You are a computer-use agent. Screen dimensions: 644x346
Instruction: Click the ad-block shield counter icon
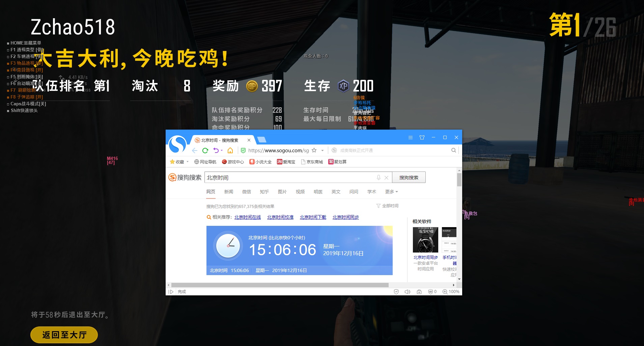point(432,292)
